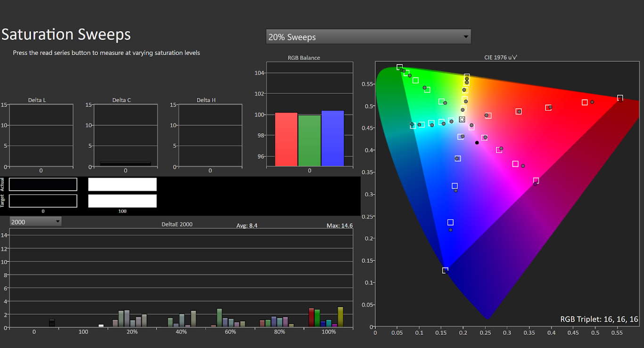Click the 80% label on DeltaE axis
Screen dimensions: 644x348
(x=280, y=332)
